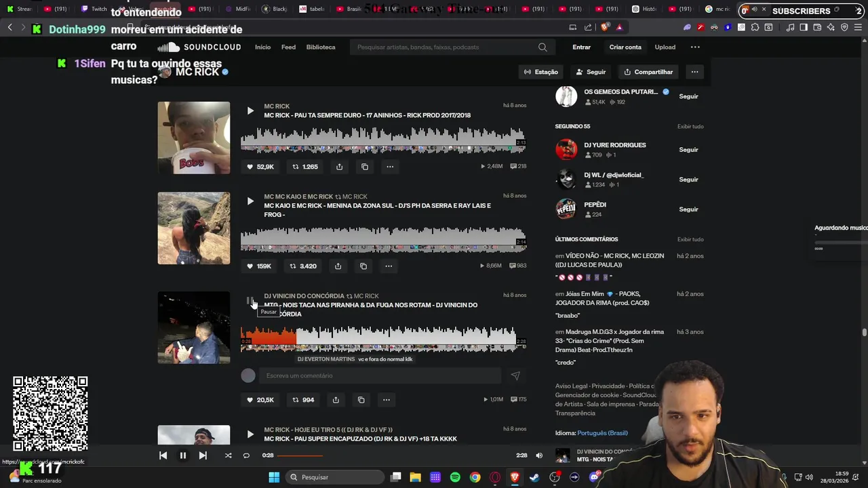Open Upload in SoundCloud nav
Screen dimensions: 868x488
pyautogui.click(x=665, y=47)
